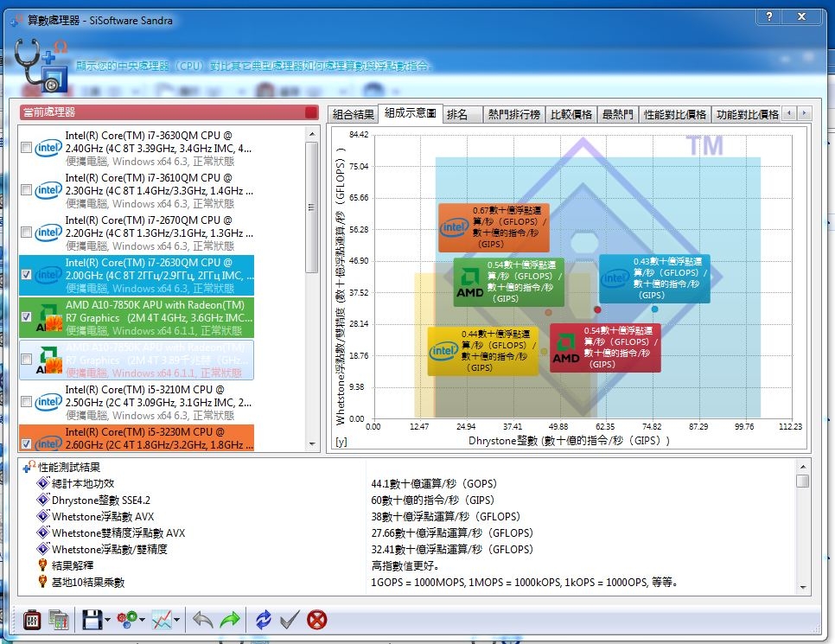835x644 pixels.
Task: Click diamond icon beside Dhrystone整數 SSE4.2
Action: (43, 500)
